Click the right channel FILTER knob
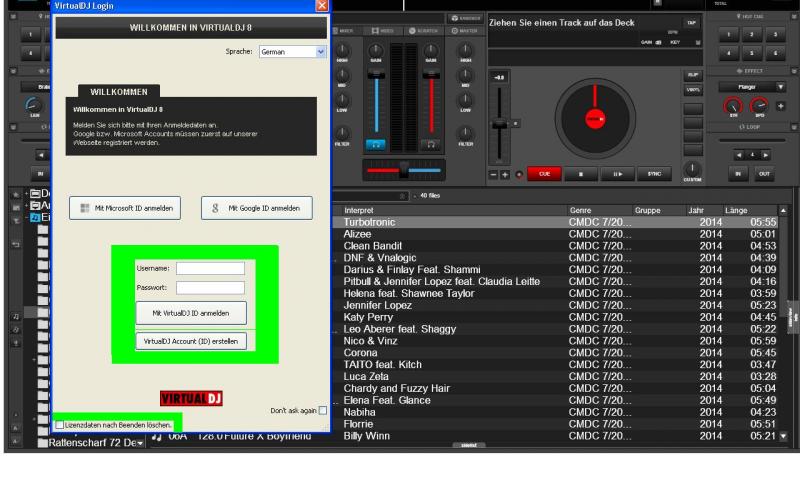Viewport: 800px width, 500px height. 465,134
